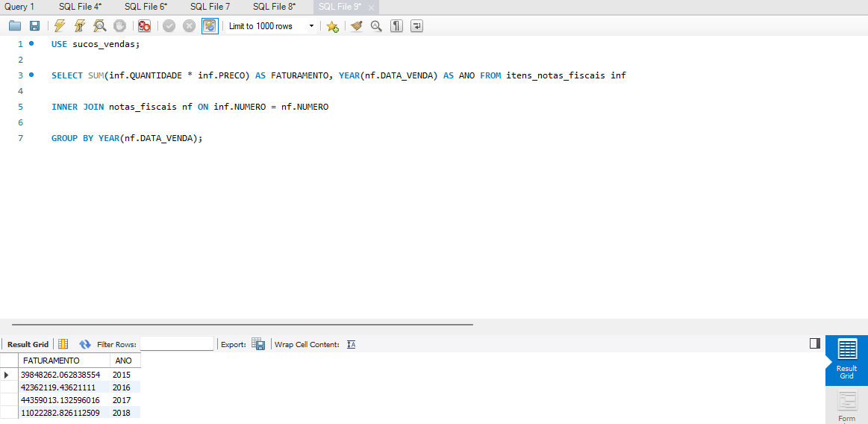Open the find panel with the magnifier icon

pyautogui.click(x=376, y=26)
